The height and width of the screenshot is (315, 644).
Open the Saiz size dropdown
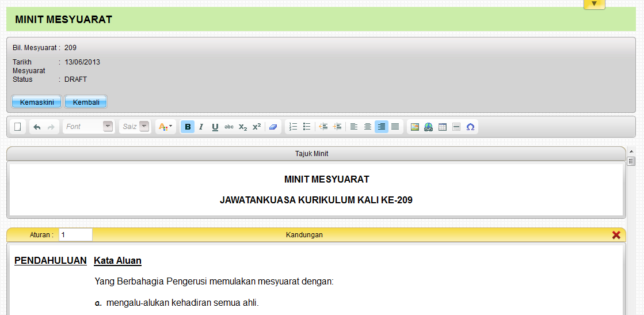click(x=135, y=127)
